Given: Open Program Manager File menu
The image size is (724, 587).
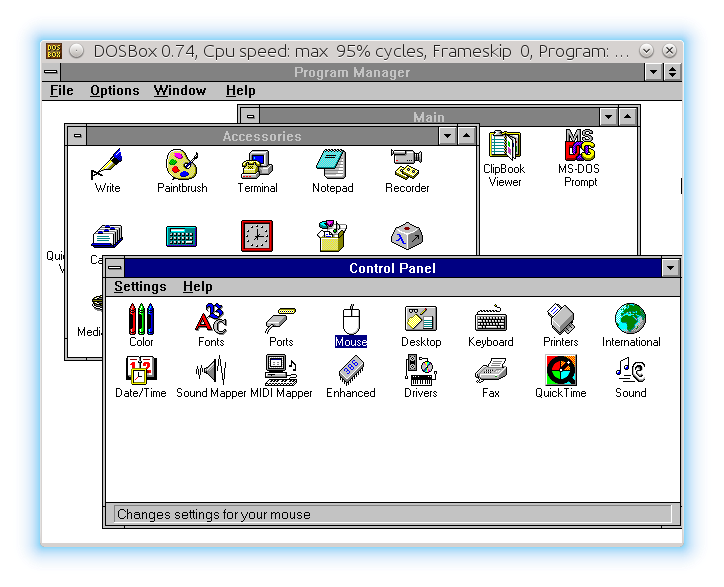Looking at the screenshot, I should [61, 91].
